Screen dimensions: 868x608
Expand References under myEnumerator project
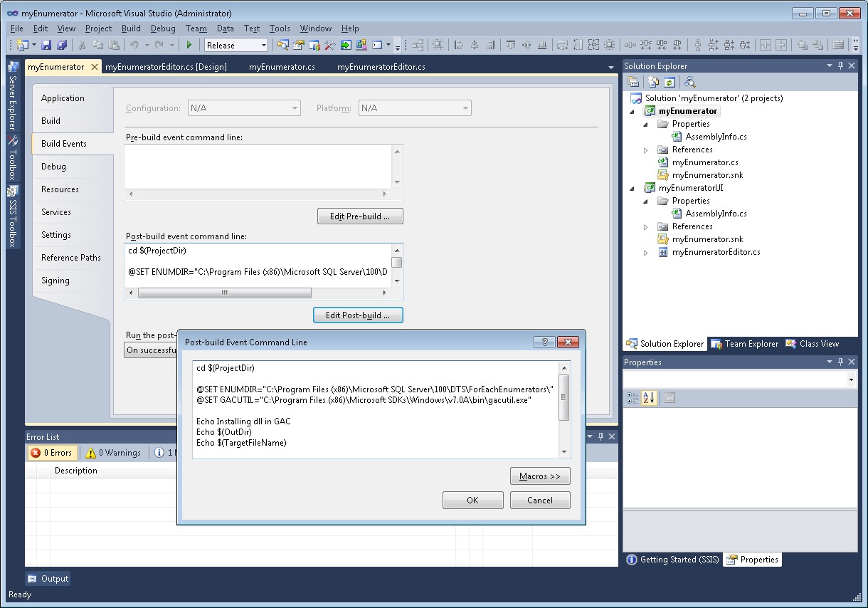coord(646,150)
